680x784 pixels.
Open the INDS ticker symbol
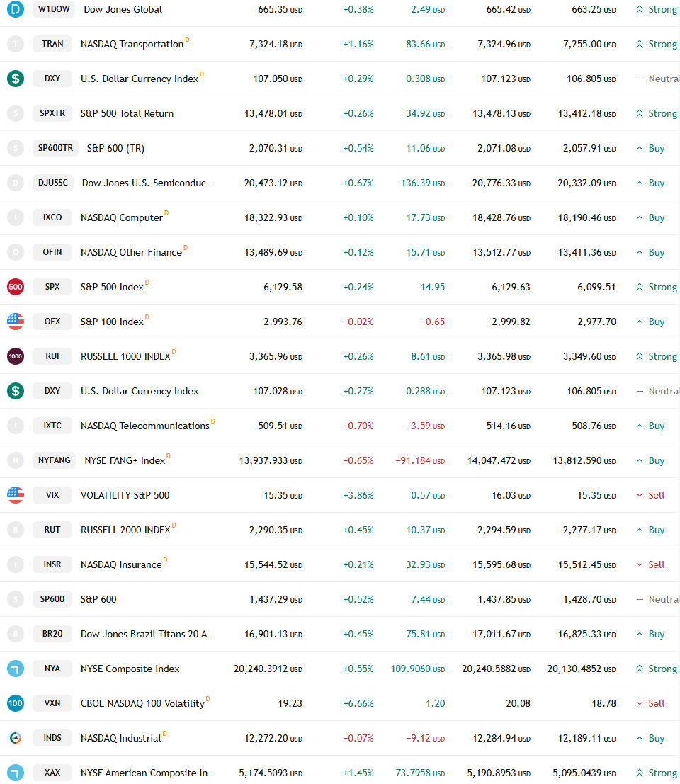pos(52,738)
